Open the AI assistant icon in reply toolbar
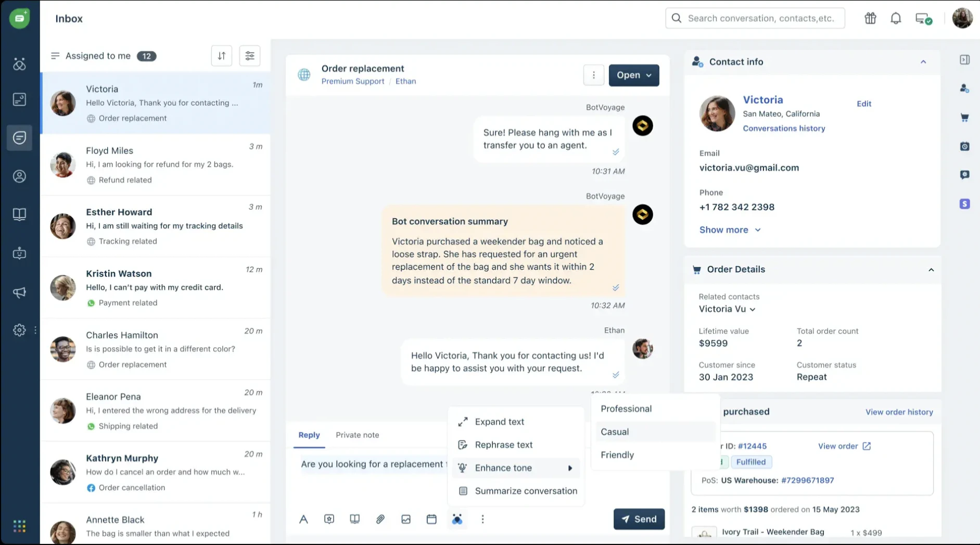 pos(457,519)
